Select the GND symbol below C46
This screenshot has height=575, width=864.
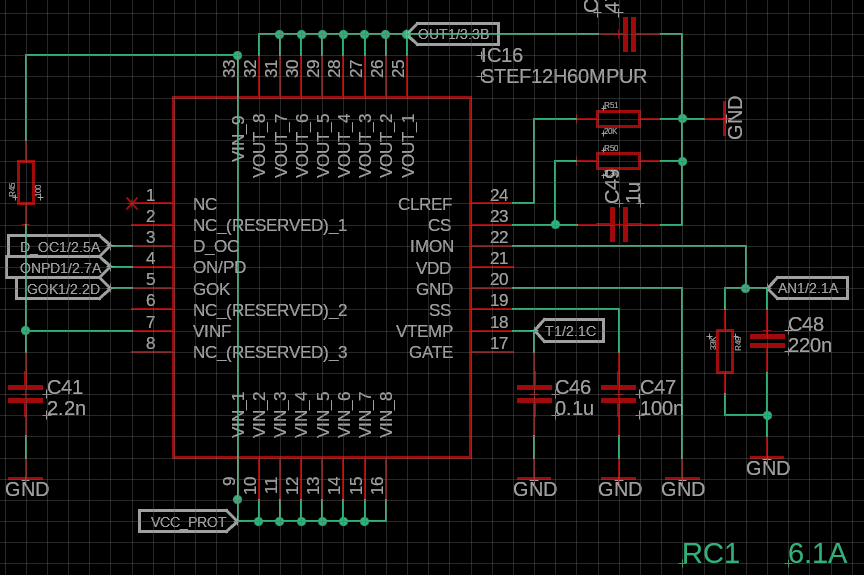(534, 485)
